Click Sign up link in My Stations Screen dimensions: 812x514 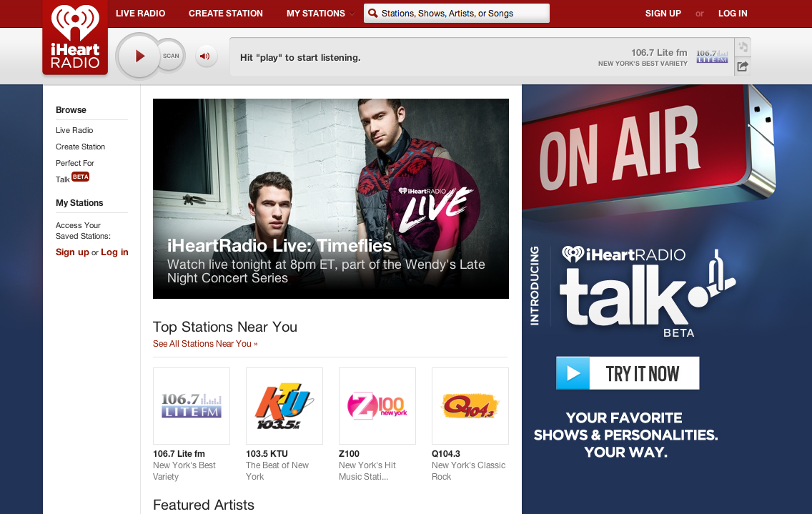(x=72, y=252)
